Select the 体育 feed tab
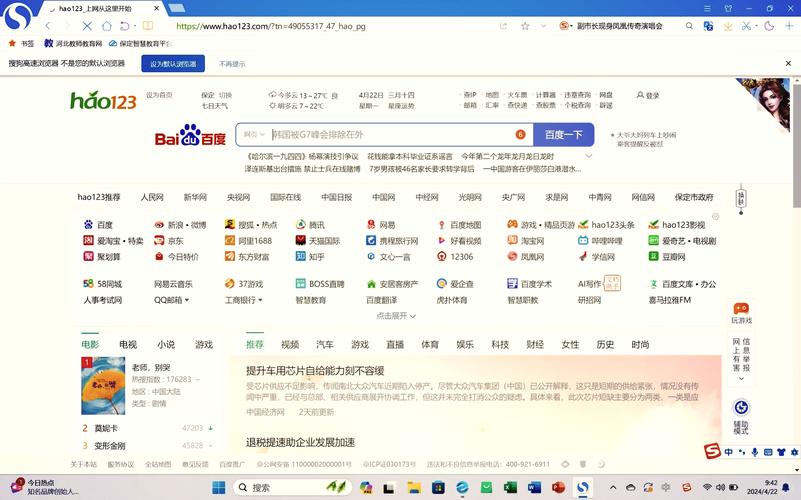The height and width of the screenshot is (500, 801). click(430, 345)
